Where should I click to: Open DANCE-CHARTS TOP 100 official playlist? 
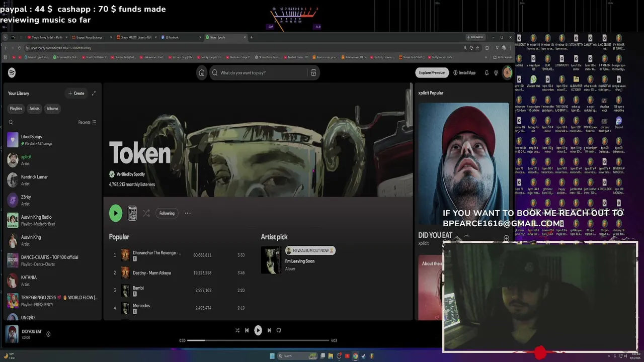coord(53,260)
